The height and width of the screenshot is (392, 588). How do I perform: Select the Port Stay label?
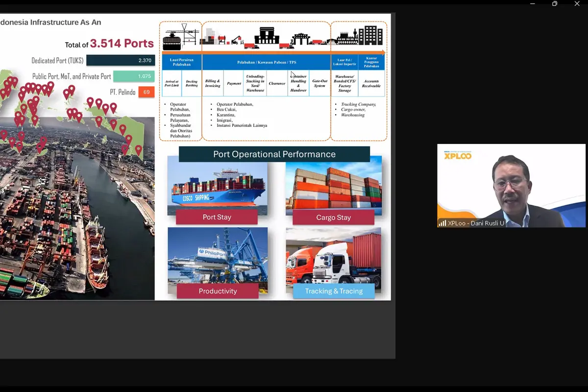[x=217, y=217]
